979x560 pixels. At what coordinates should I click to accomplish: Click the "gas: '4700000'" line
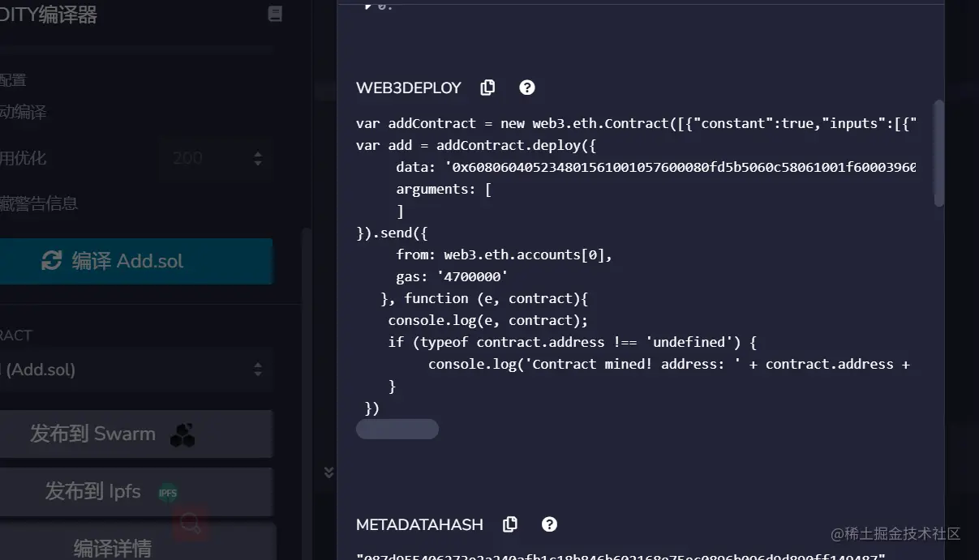[x=452, y=276]
